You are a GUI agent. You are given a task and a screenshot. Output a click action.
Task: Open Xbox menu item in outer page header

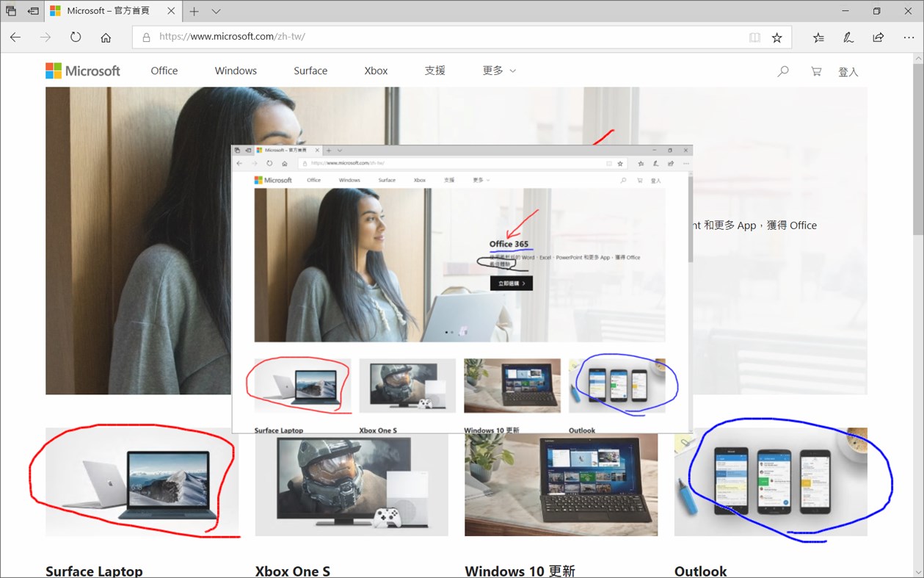376,71
